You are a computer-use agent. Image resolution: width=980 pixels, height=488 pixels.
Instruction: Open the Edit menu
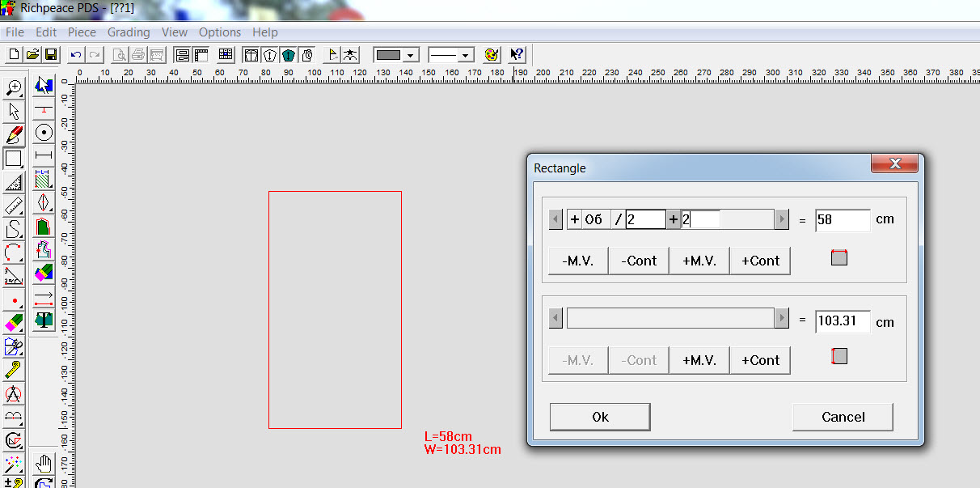point(46,32)
